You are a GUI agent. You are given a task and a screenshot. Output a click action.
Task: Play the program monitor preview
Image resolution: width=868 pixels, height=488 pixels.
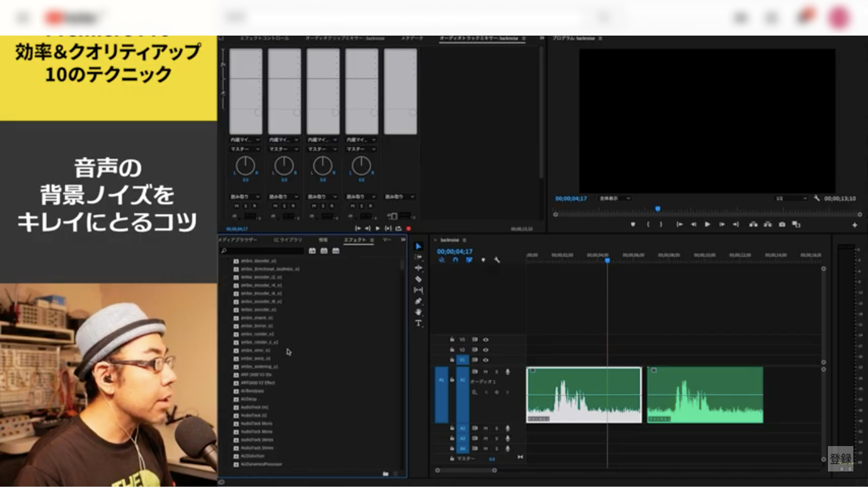pos(707,224)
